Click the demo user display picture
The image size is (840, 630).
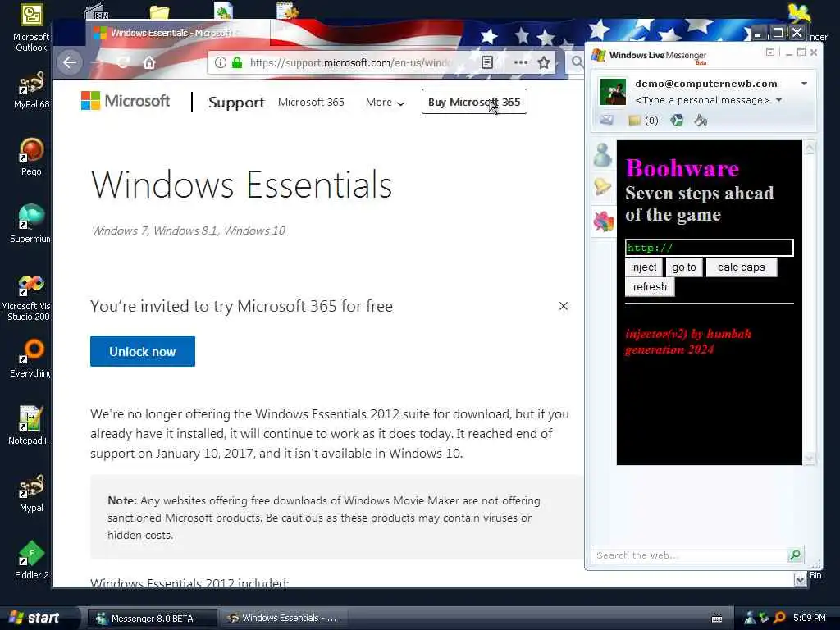[613, 92]
